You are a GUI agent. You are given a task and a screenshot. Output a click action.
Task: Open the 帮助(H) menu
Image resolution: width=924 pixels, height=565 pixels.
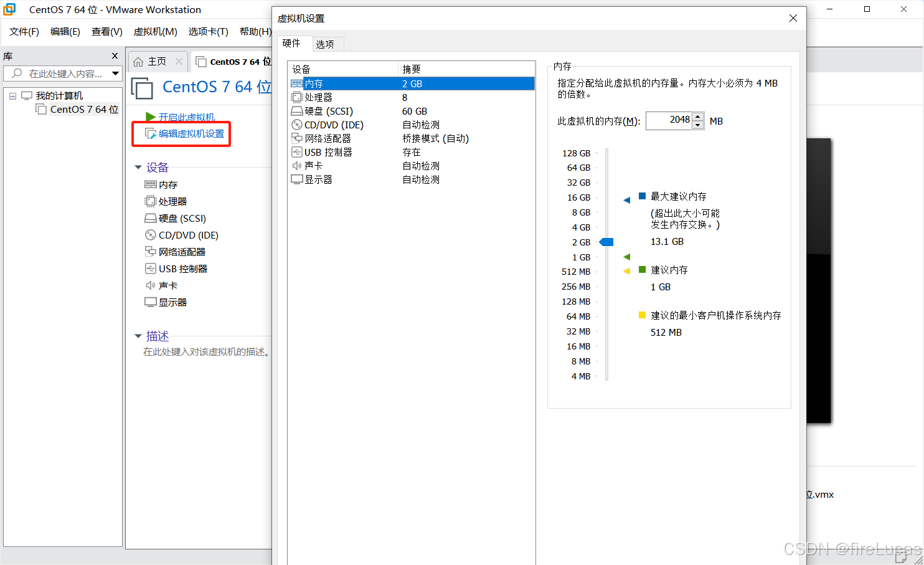[255, 32]
